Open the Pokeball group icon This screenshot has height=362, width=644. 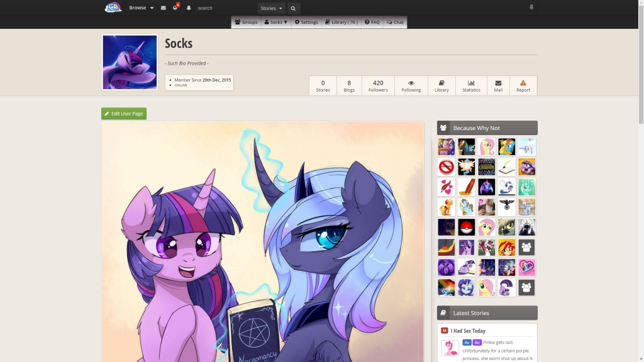(x=466, y=227)
